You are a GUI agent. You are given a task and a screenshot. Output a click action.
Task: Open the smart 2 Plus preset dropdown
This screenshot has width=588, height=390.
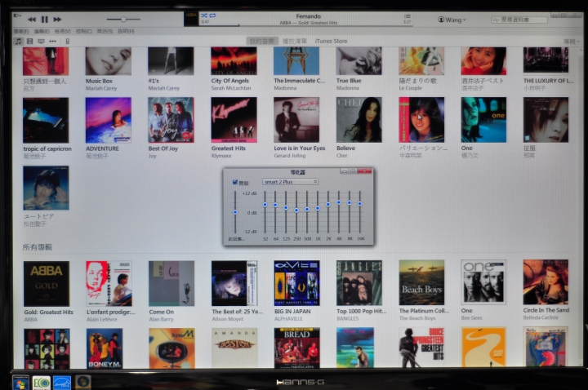[290, 182]
